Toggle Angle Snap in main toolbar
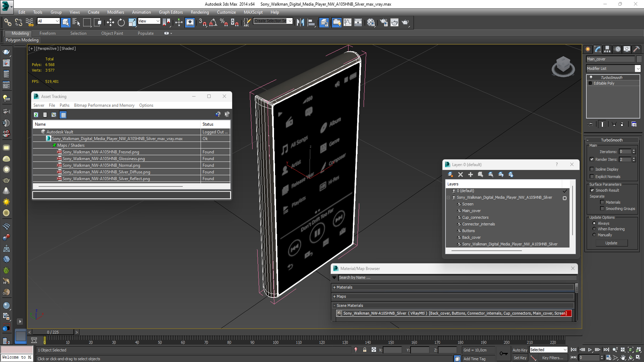644x362 pixels. point(213,22)
